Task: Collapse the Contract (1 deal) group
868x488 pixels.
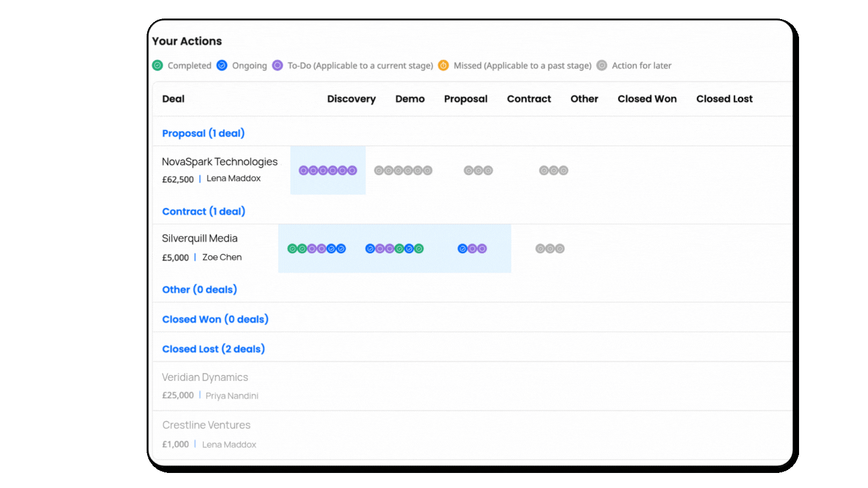Action: (x=203, y=211)
